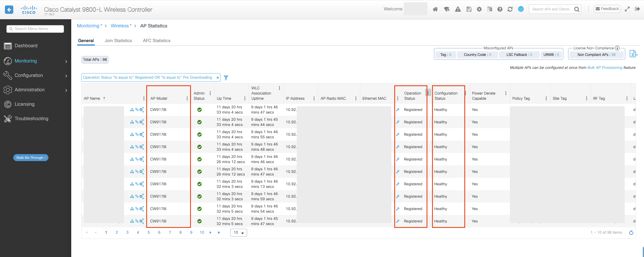
Task: Go to page 2 of the table
Action: click(117, 233)
